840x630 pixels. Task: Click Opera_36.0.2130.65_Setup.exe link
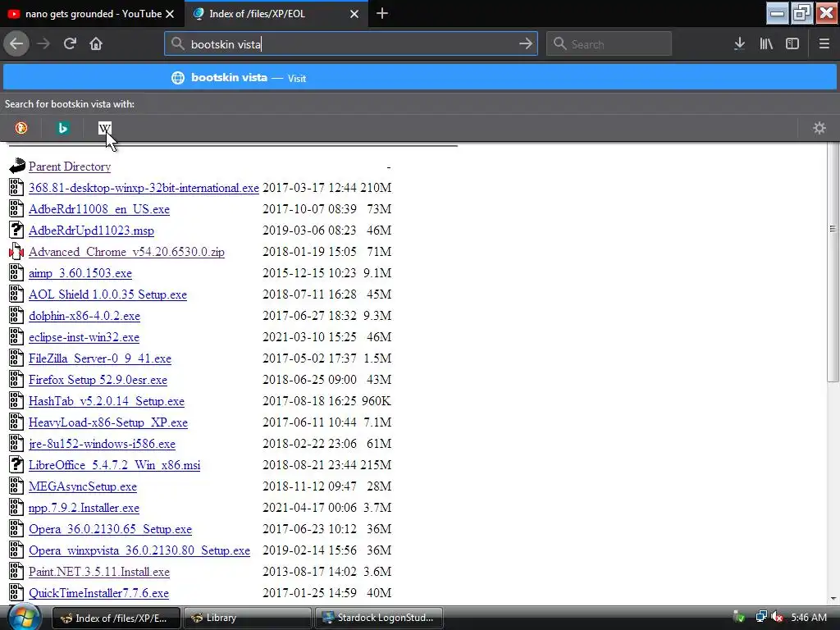(x=111, y=529)
